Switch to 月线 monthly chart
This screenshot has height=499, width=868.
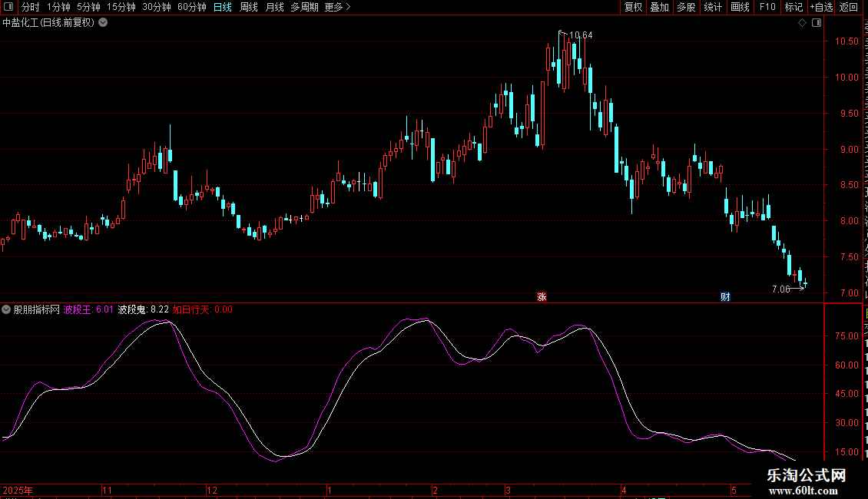(x=274, y=7)
